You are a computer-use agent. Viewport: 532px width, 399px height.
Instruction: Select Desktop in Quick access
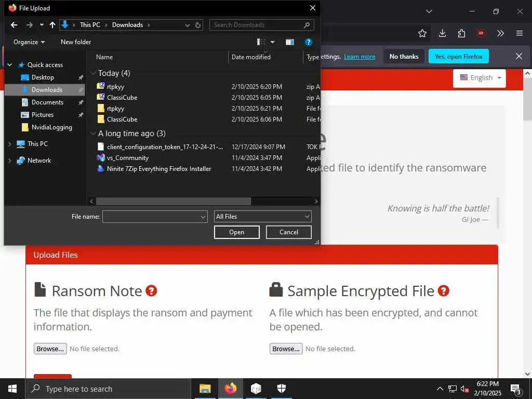pos(43,77)
